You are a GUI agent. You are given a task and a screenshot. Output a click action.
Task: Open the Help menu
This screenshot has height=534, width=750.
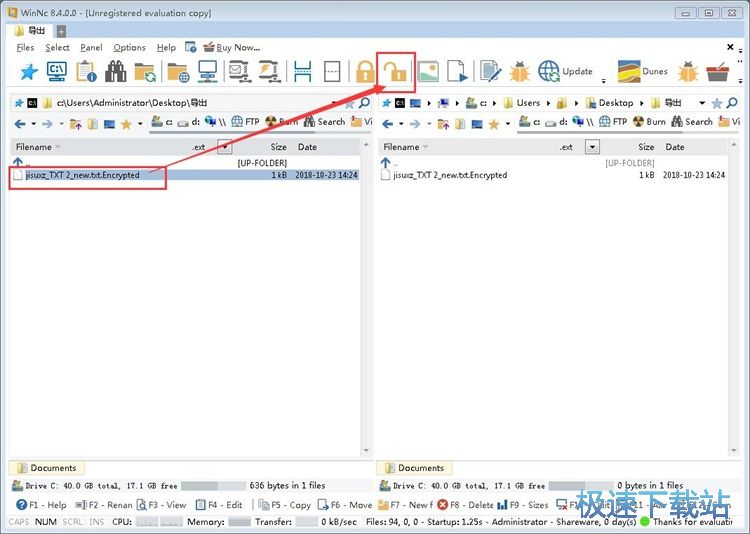point(166,47)
